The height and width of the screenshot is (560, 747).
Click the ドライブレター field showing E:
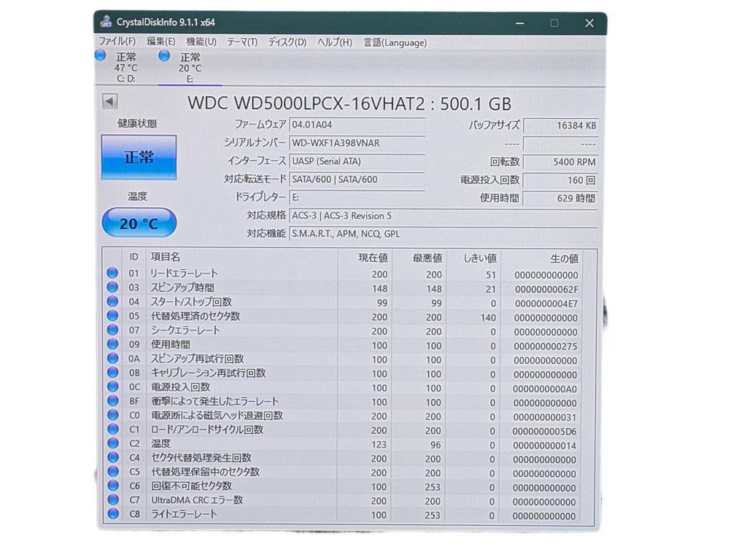coord(357,198)
